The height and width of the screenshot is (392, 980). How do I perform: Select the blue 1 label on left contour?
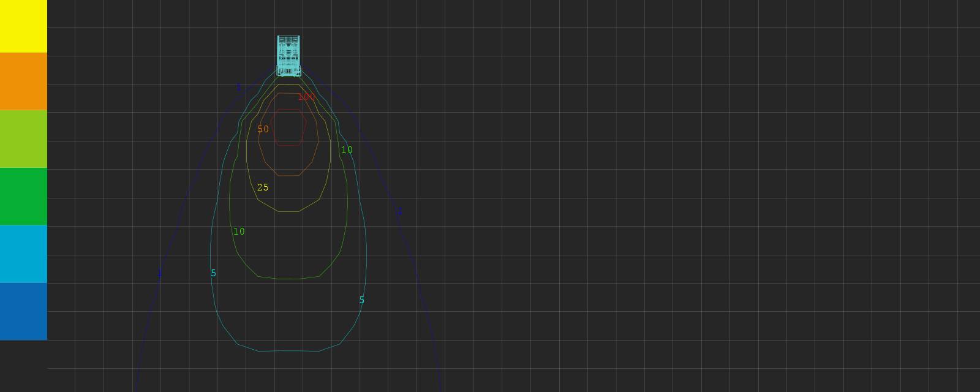tap(160, 273)
